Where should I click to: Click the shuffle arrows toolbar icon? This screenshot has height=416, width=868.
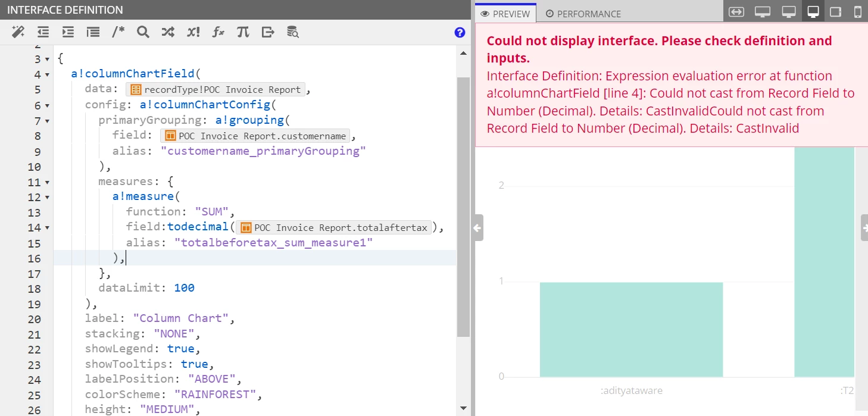(x=168, y=32)
